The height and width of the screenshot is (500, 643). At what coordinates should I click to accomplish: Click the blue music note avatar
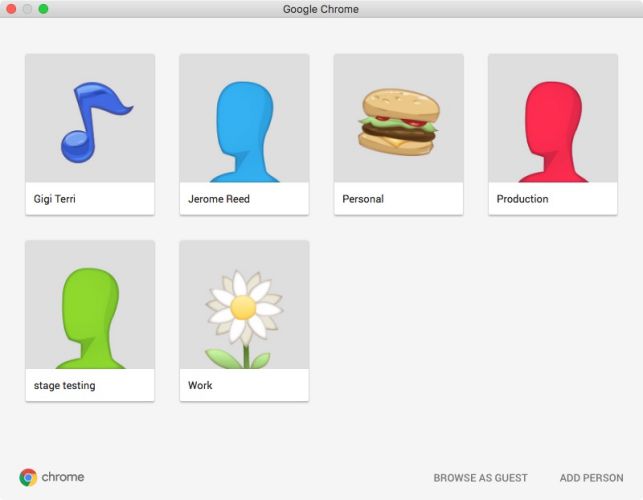[x=97, y=122]
